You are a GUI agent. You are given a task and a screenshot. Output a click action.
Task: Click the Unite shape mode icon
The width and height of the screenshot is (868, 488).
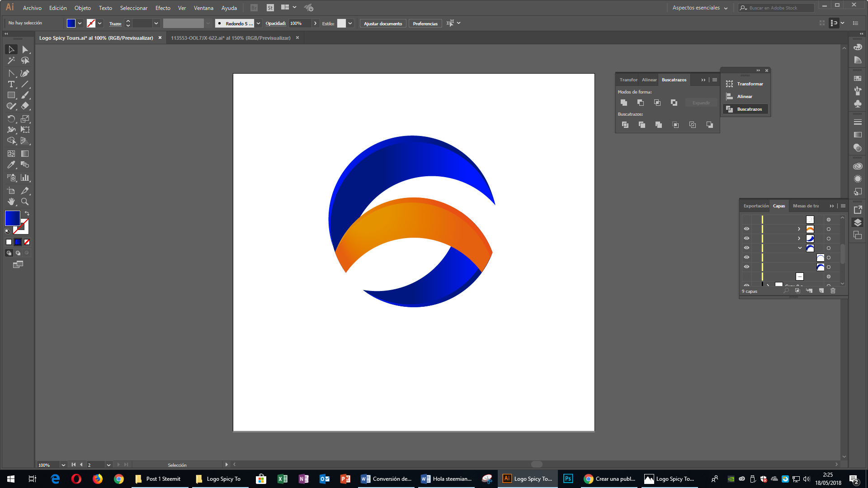[x=624, y=103]
